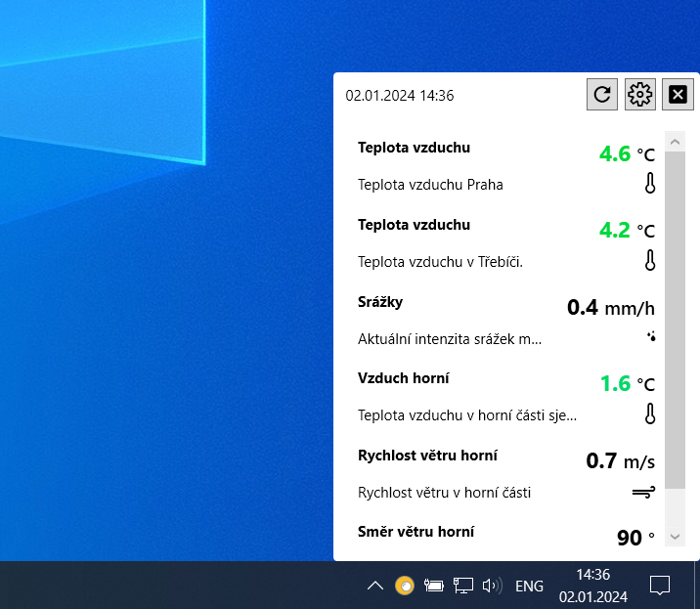Click thermometer icon for Praha temperature
The width and height of the screenshot is (700, 609).
pos(649,183)
